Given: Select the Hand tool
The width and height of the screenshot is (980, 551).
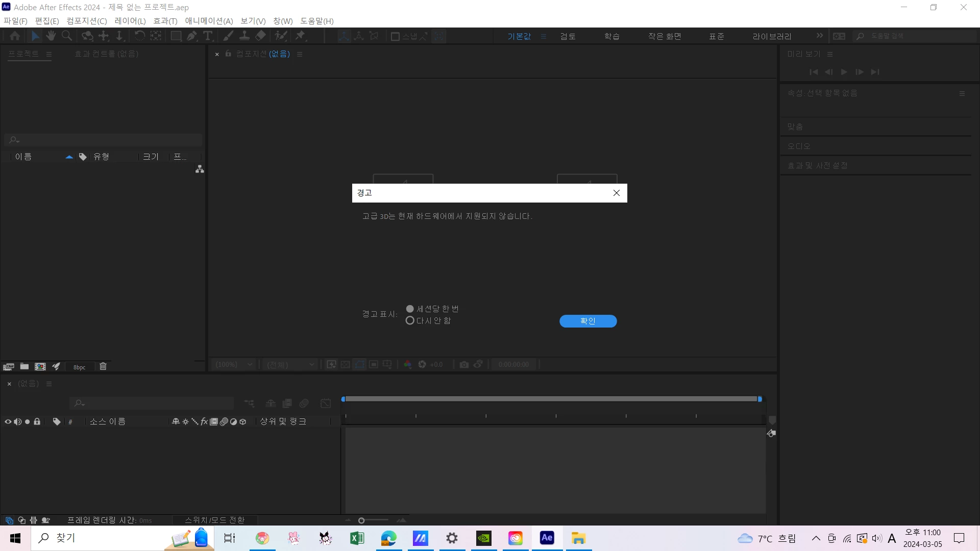Looking at the screenshot, I should (51, 36).
